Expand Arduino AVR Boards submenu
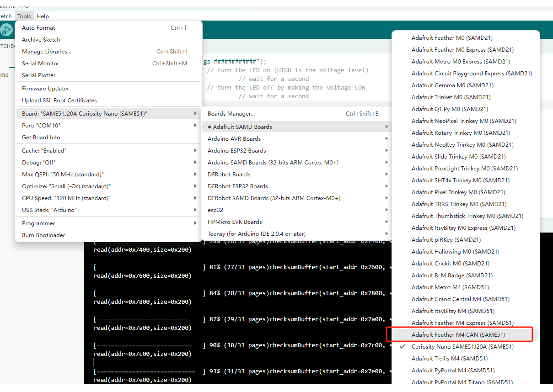This screenshot has width=553, height=392. click(296, 139)
